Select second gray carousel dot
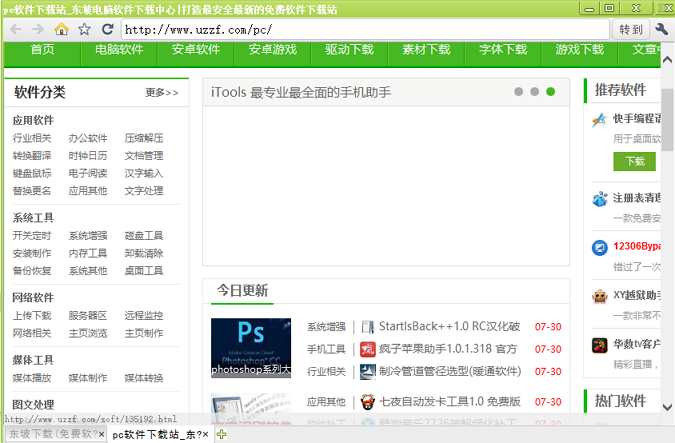 (x=535, y=92)
